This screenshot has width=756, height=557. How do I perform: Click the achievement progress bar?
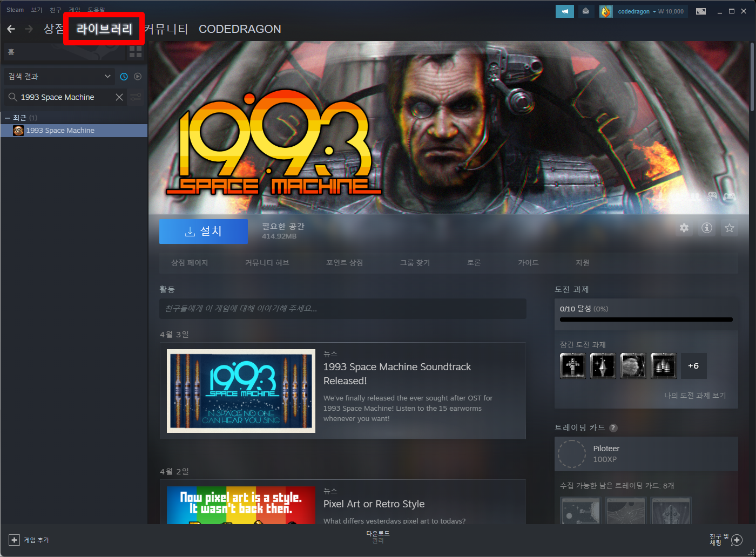(x=646, y=320)
